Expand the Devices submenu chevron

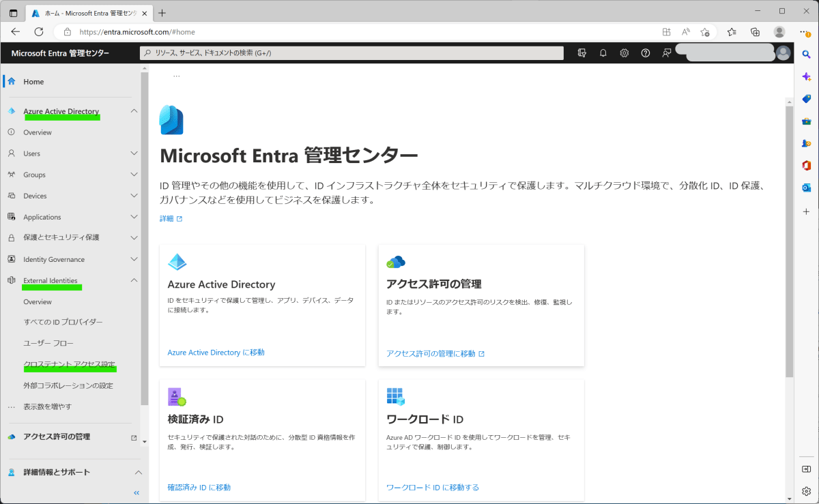point(134,196)
